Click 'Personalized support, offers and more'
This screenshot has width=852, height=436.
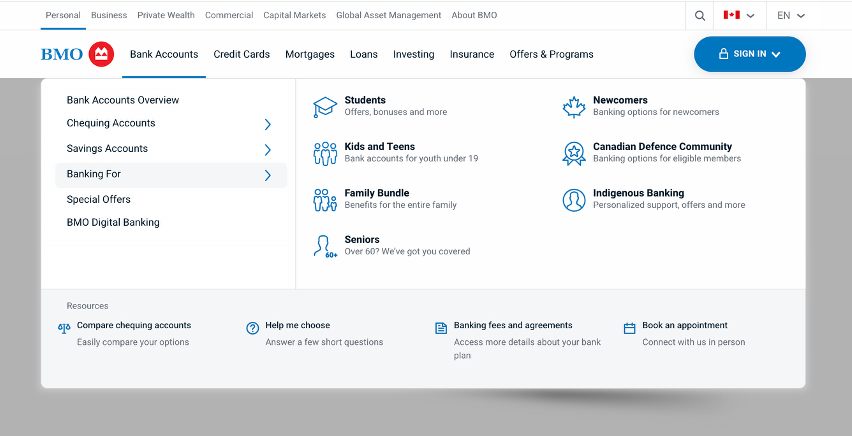pos(669,205)
